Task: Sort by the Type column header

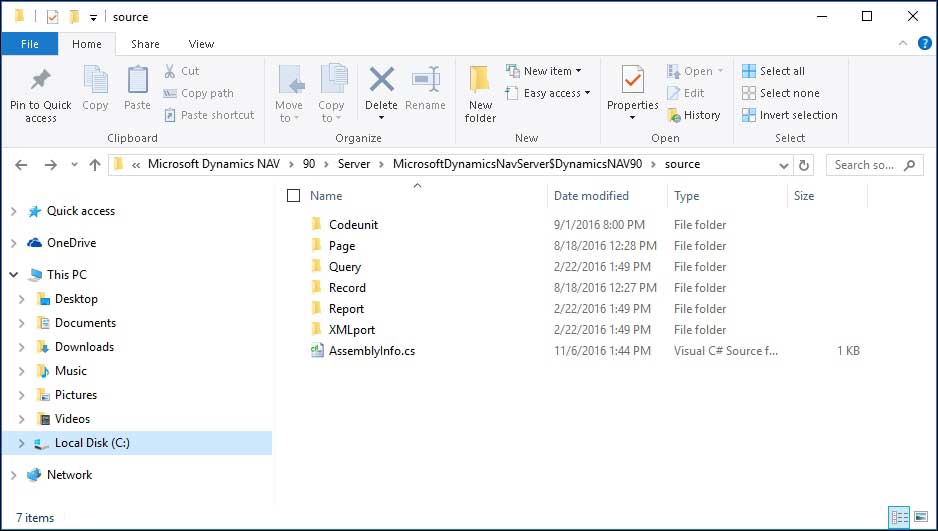Action: pyautogui.click(x=686, y=196)
